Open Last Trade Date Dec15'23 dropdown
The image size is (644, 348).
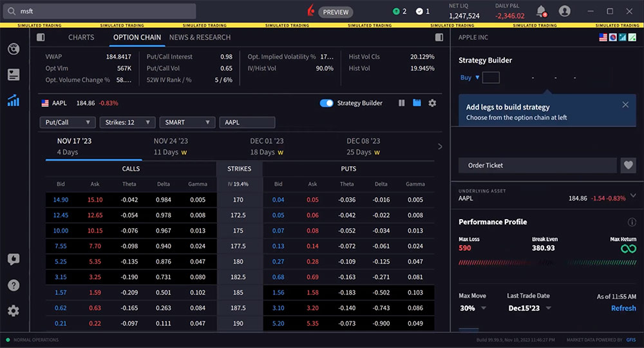pos(529,308)
